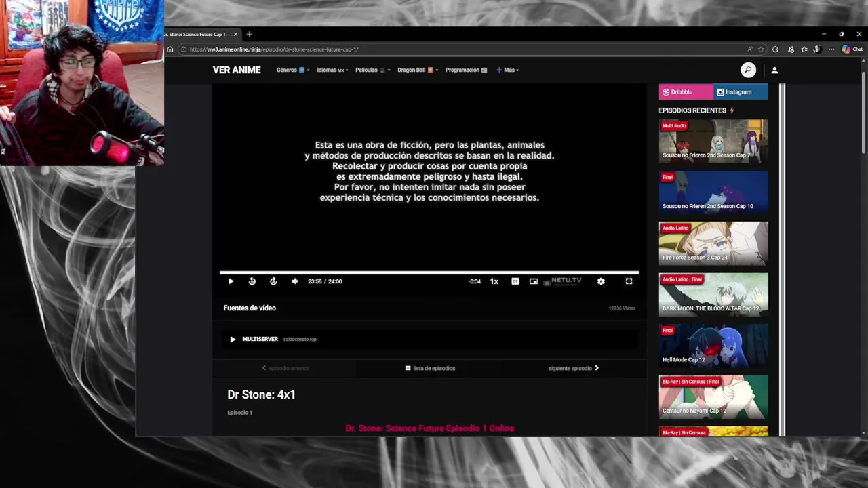Click the browser page scrollbar
Image resolution: width=868 pixels, height=488 pixels.
click(863, 112)
